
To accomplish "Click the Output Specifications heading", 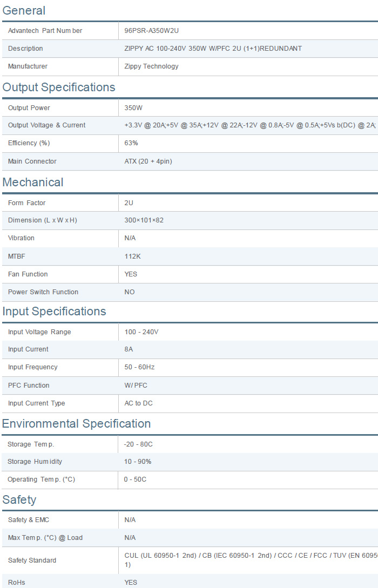I will [59, 87].
